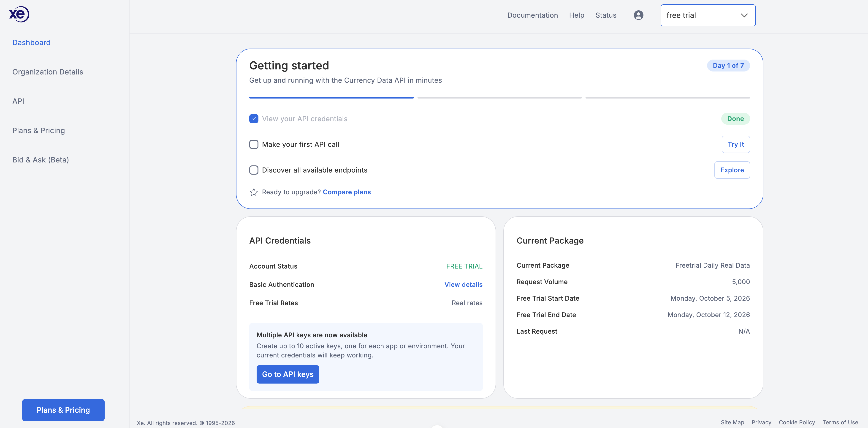The height and width of the screenshot is (428, 868).
Task: Click Multiple API keys are now available notice
Action: 312,335
